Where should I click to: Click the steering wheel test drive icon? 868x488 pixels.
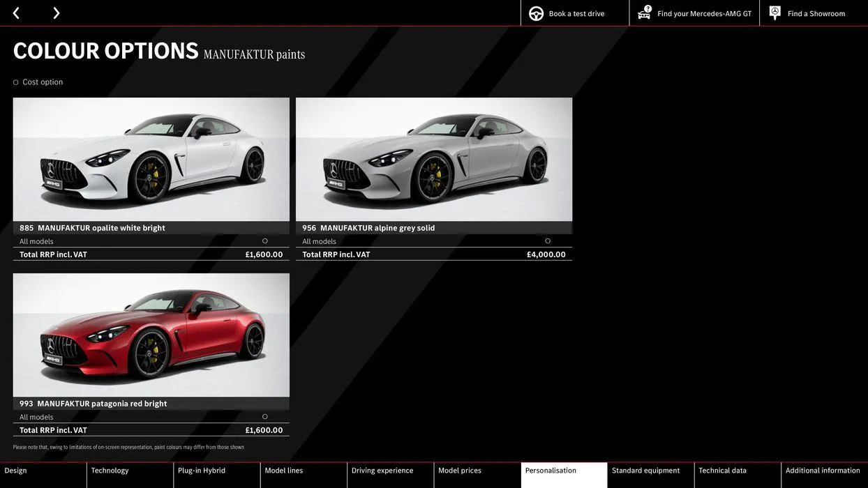pyautogui.click(x=536, y=13)
